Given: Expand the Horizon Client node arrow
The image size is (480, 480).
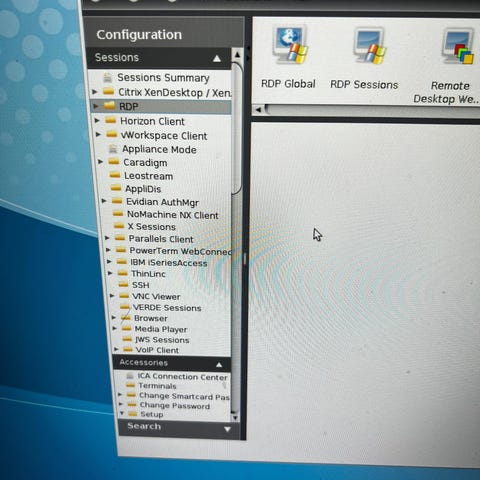Looking at the screenshot, I should (97, 120).
